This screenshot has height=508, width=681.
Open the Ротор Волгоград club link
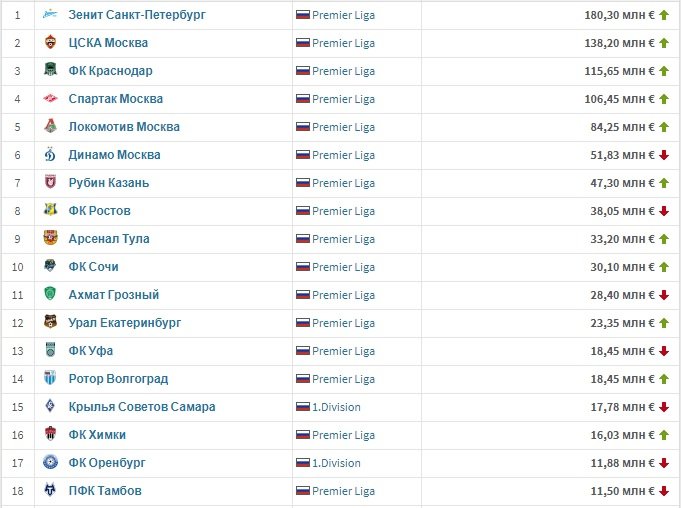click(x=118, y=379)
